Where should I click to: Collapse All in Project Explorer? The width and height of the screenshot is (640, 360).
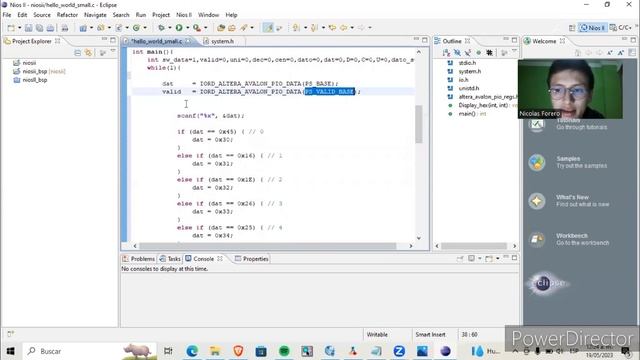(x=78, y=53)
